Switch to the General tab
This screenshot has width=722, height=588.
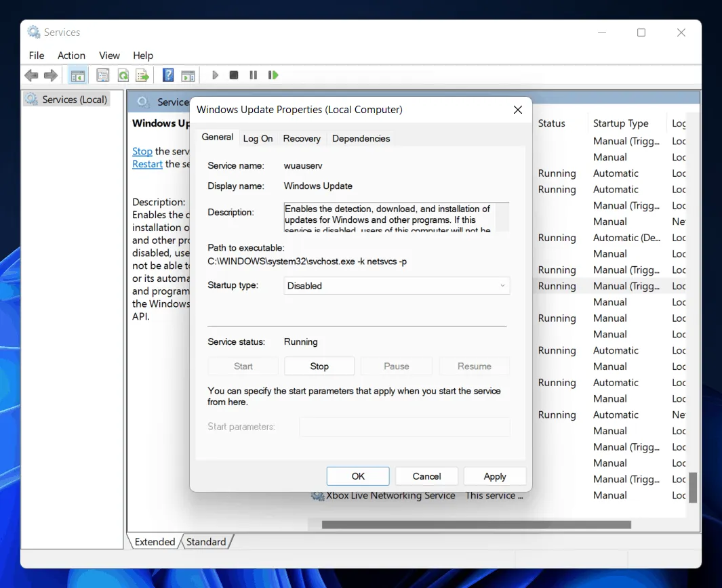(x=218, y=137)
